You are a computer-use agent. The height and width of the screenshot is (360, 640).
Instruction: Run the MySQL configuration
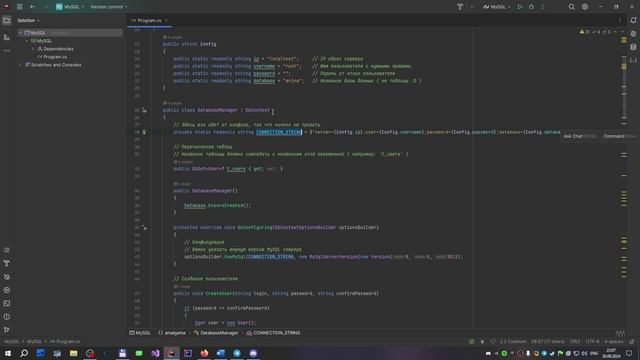[520, 7]
